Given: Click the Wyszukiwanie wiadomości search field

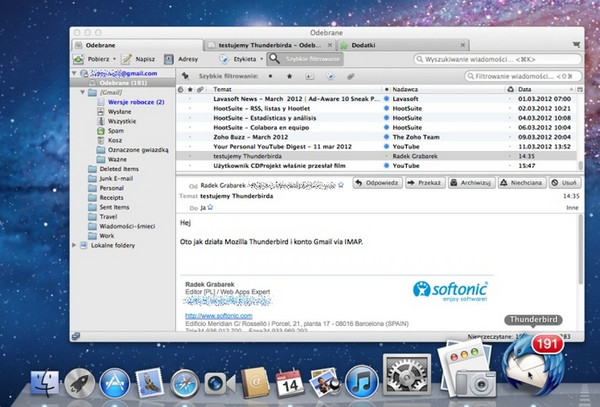Looking at the screenshot, I should (496, 60).
